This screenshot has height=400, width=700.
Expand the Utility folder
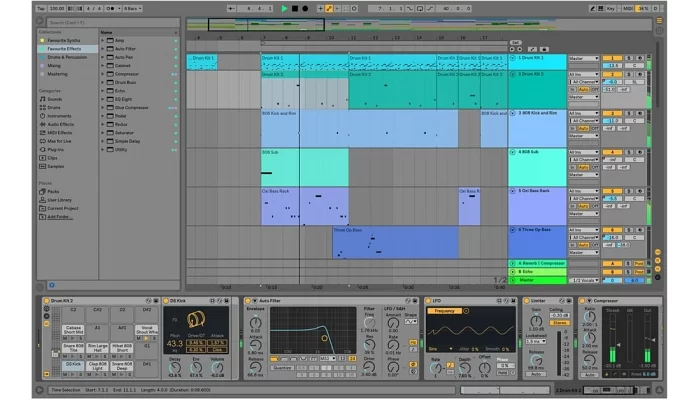coord(103,150)
